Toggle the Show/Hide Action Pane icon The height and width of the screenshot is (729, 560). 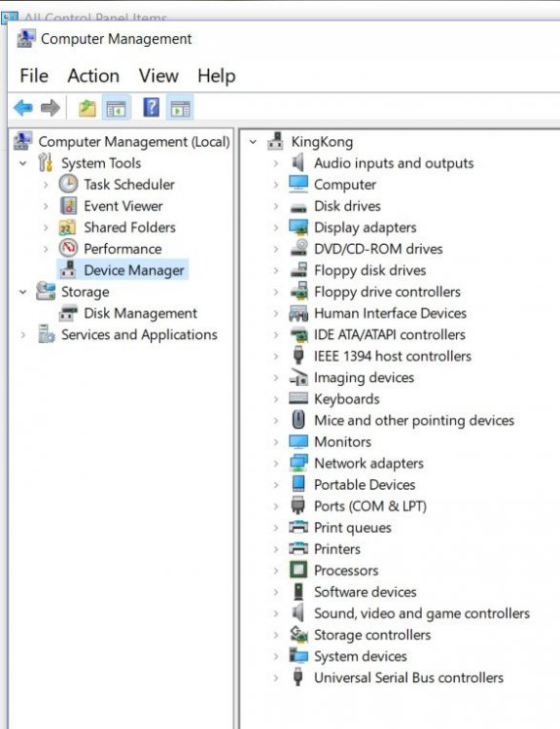click(180, 108)
